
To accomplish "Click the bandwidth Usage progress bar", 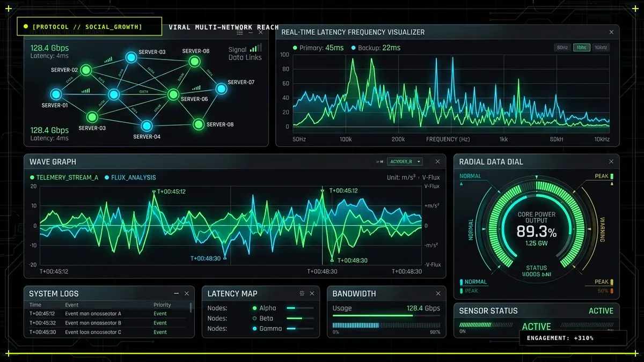I will (x=386, y=316).
